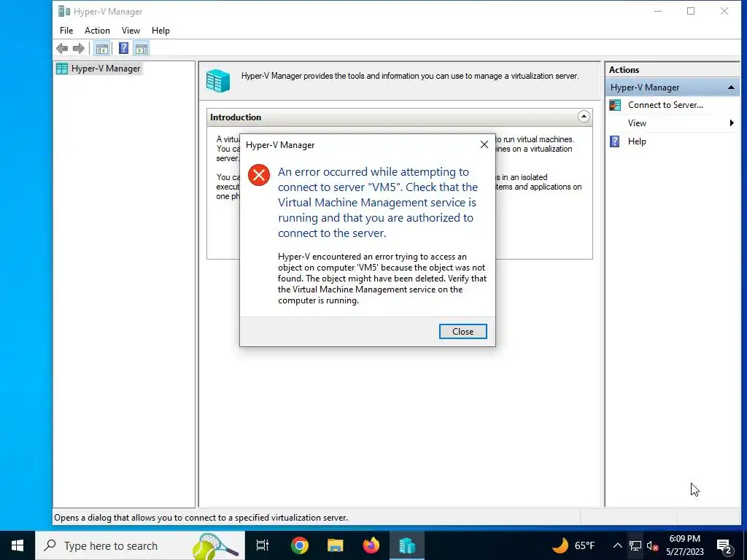Open Task View from taskbar
The image size is (747, 560).
[263, 545]
